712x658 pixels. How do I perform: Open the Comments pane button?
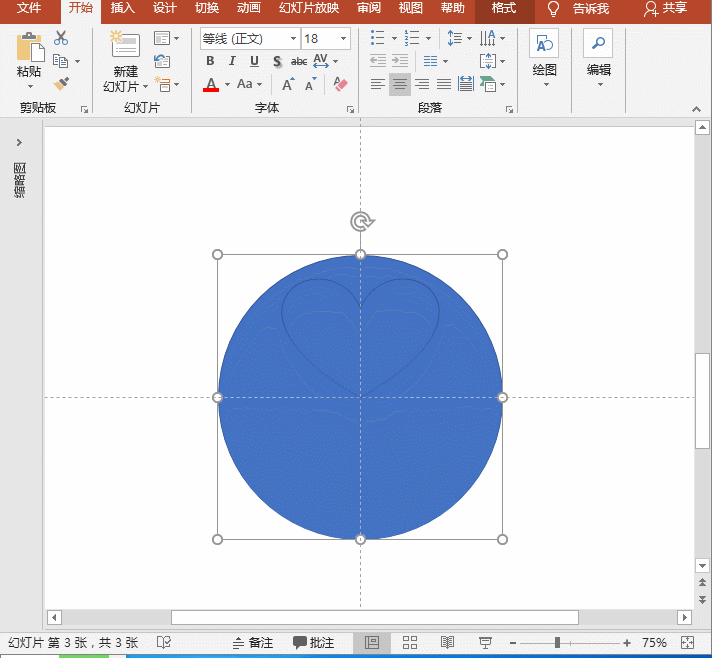click(313, 643)
